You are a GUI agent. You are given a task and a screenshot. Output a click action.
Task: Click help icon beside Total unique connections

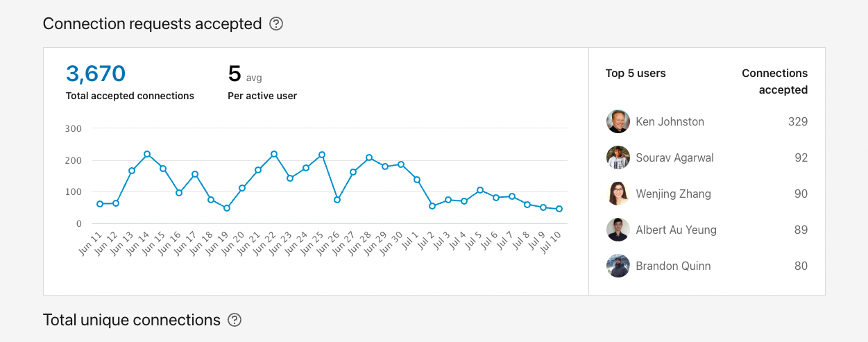point(235,320)
